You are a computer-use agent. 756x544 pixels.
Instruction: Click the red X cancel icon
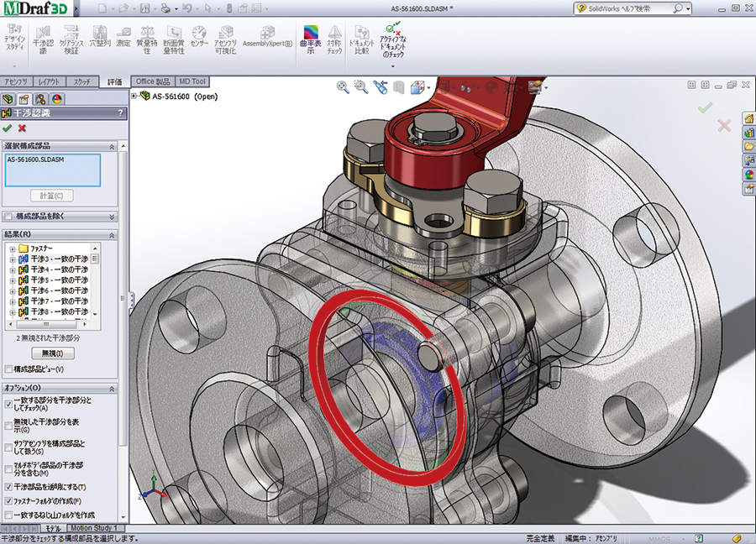(x=22, y=128)
